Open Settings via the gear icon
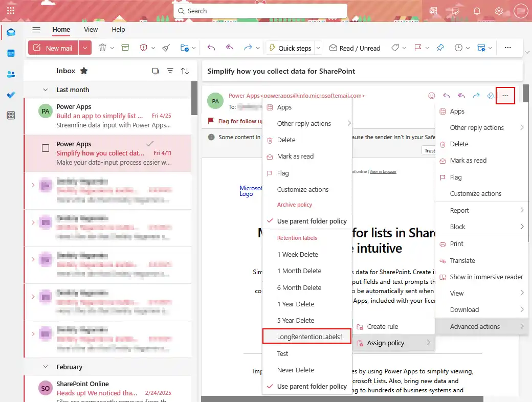This screenshot has height=402, width=532. (499, 11)
